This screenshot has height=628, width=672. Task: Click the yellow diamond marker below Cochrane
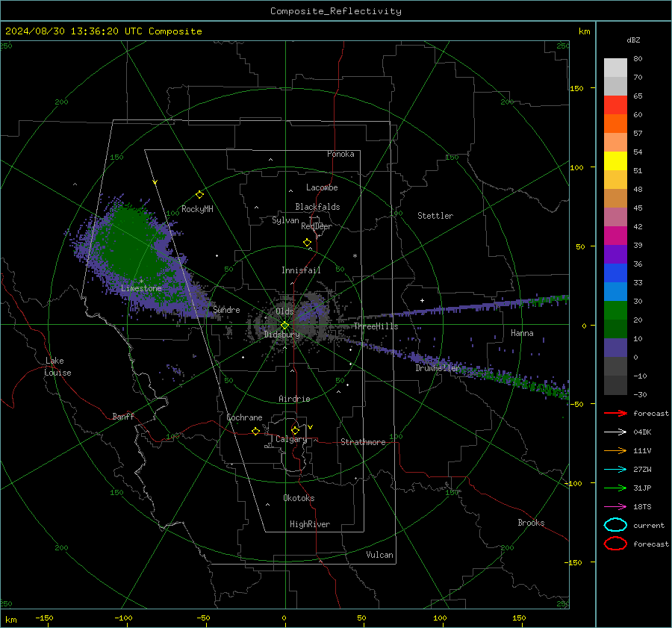pos(255,431)
